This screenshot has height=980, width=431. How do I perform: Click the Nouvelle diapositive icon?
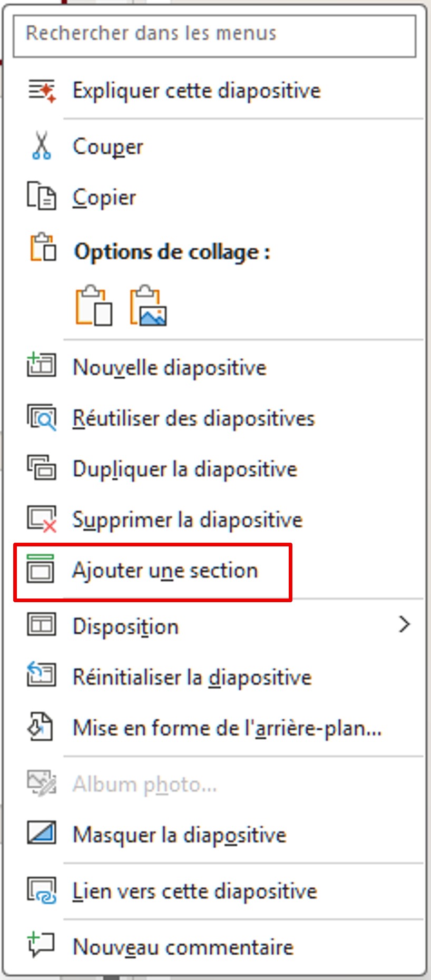coord(42,366)
